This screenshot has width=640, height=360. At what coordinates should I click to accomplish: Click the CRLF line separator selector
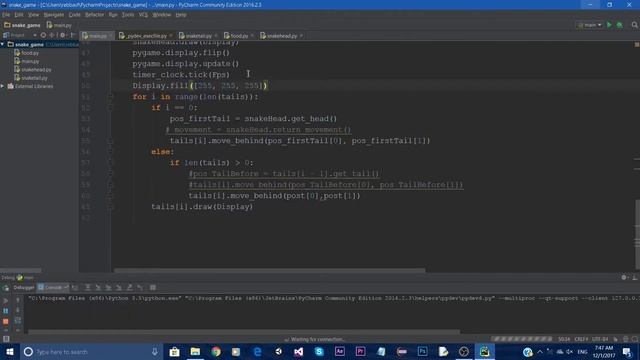(581, 339)
